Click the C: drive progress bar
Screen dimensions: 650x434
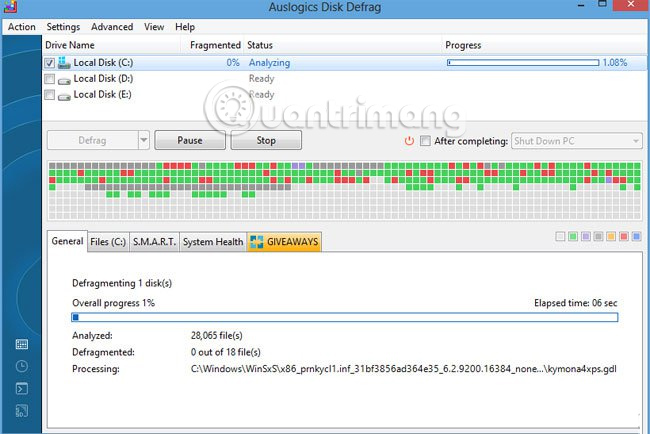[523, 63]
